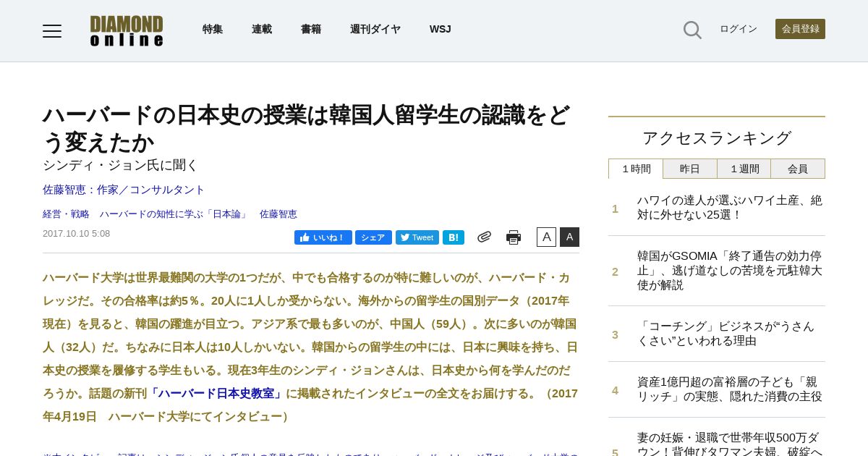868x456 pixels.
Task: Open ranking 5: 妻の妊娠・退職 article
Action: coord(730,443)
